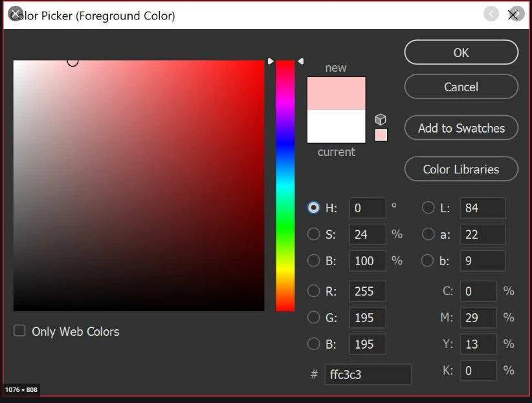Enable the Only Web Colors checkbox
The width and height of the screenshot is (532, 403).
click(19, 331)
